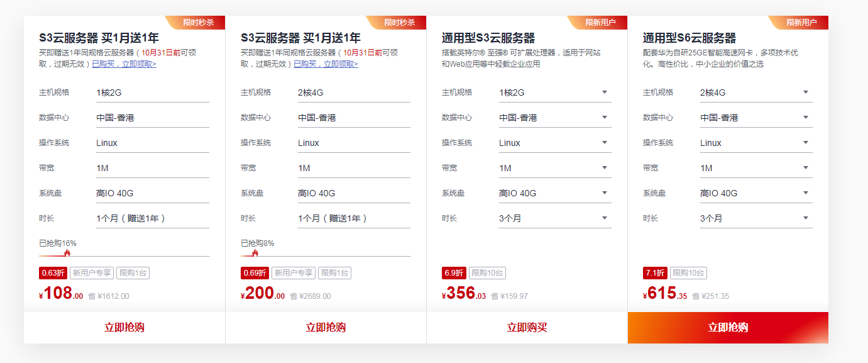
Task: Click the 已购买,立即领取 link on the first card
Action: tap(124, 64)
